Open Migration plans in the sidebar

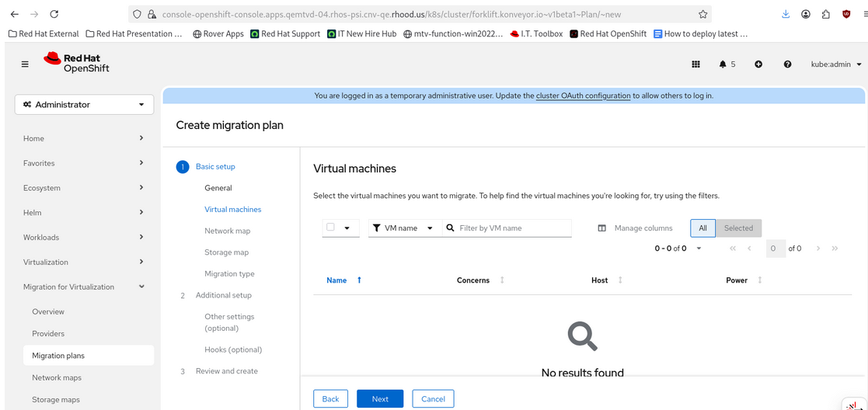89,356
